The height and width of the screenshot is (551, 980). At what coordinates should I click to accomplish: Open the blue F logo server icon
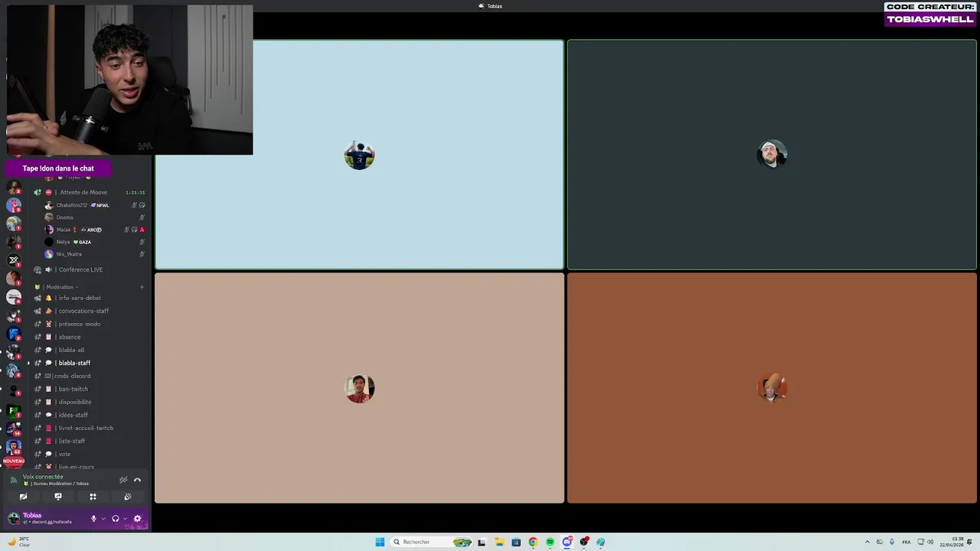(x=13, y=334)
